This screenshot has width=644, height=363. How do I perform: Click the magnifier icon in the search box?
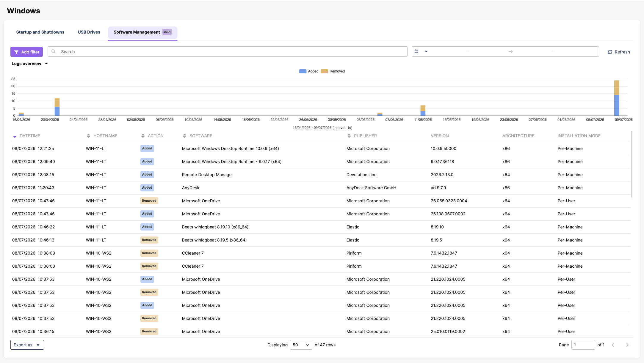[54, 51]
